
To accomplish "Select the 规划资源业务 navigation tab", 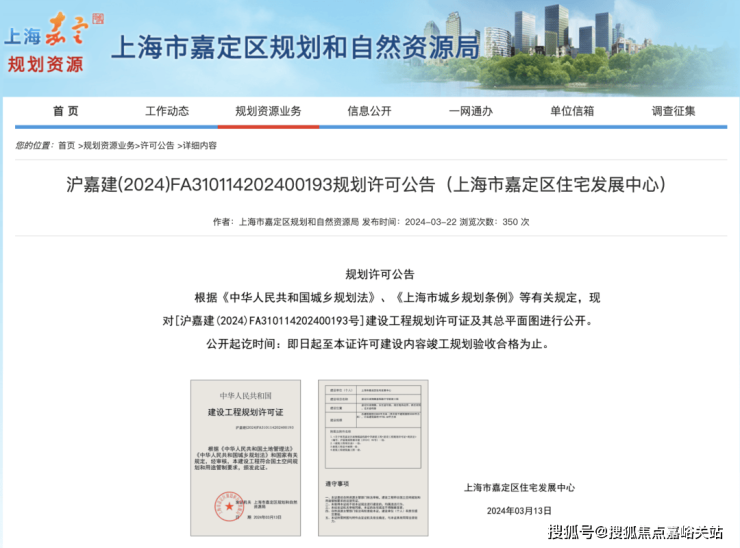I will tap(268, 111).
